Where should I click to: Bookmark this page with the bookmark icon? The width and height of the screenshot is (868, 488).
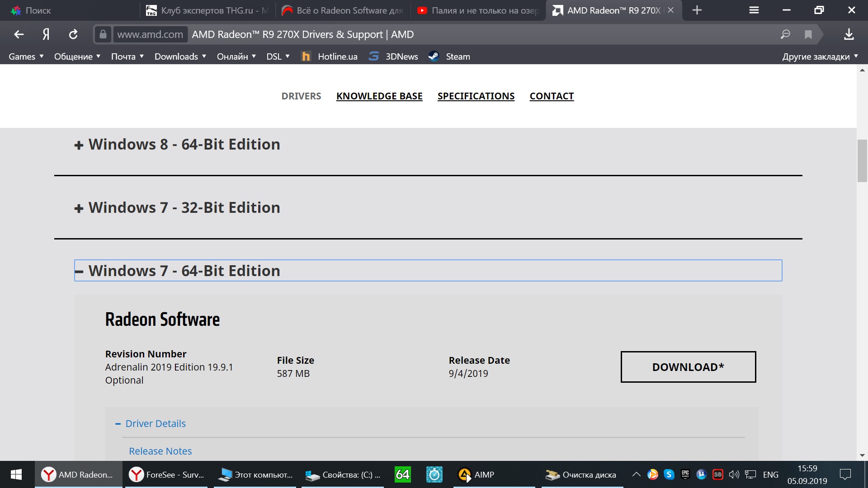[x=808, y=34]
